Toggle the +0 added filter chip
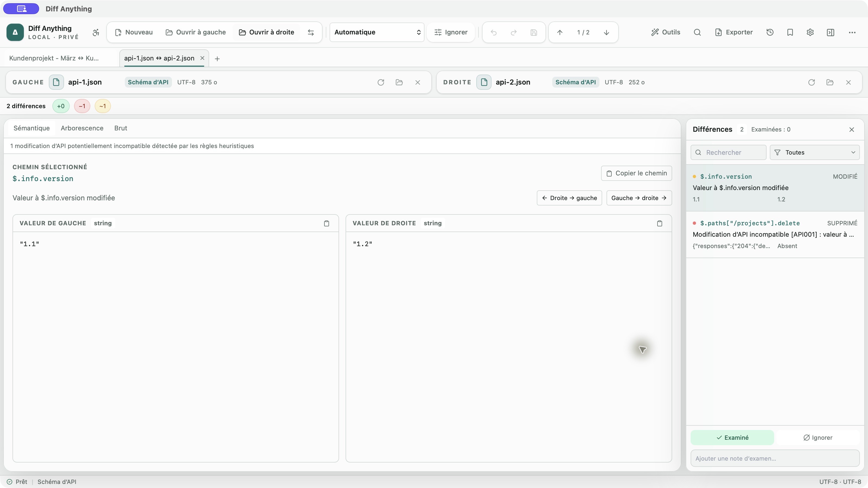Screen dimensions: 868x488 [x=61, y=106]
